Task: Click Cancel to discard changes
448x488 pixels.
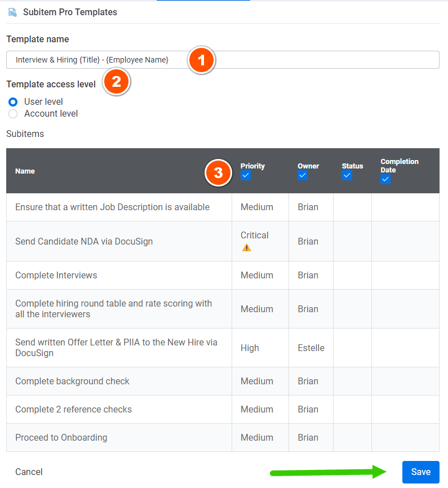Action: click(28, 472)
